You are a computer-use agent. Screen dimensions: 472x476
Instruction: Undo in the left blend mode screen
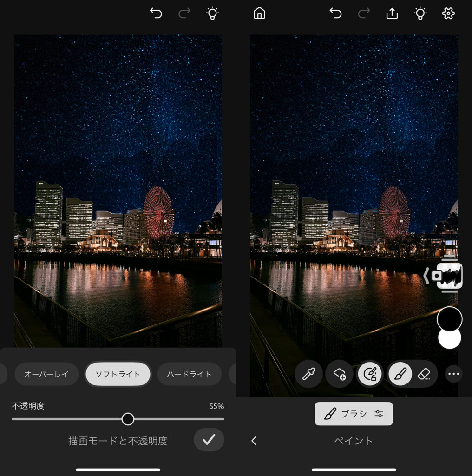tap(156, 13)
